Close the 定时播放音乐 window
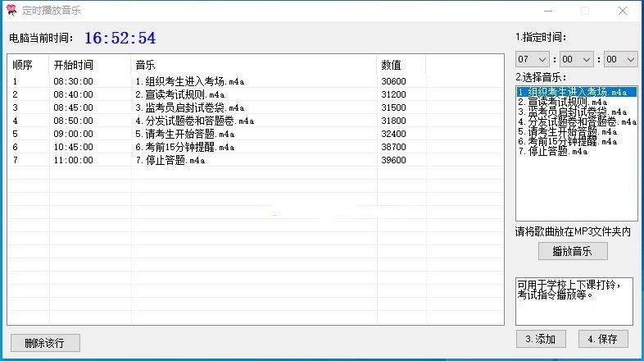Screen dimensions: 644x361 [x=624, y=11]
